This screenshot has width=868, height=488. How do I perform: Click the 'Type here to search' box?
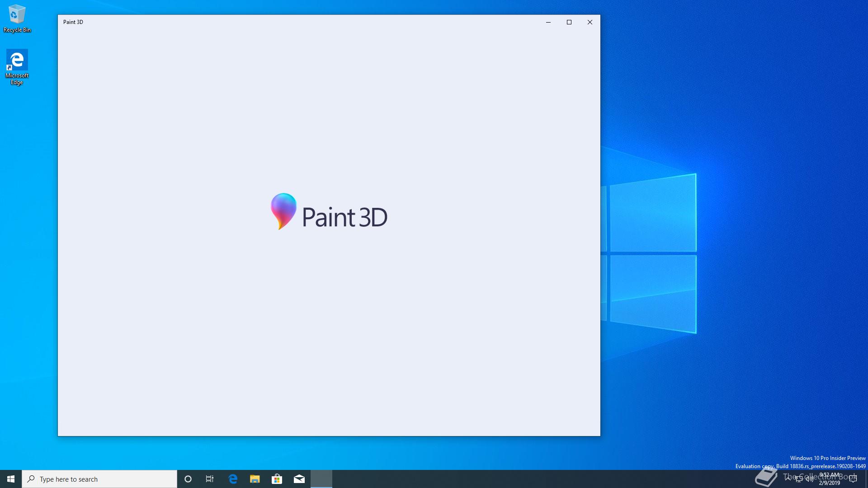tap(99, 479)
